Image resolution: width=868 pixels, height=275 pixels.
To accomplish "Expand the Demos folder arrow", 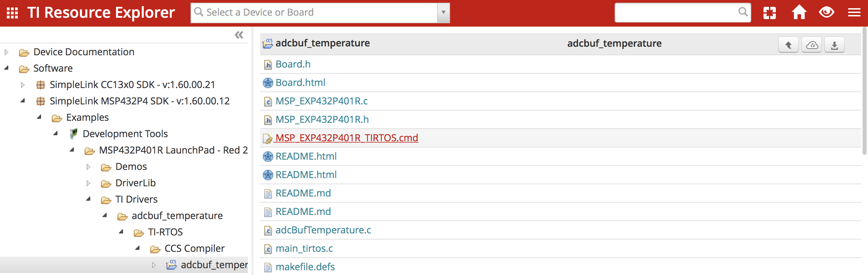I will point(88,167).
